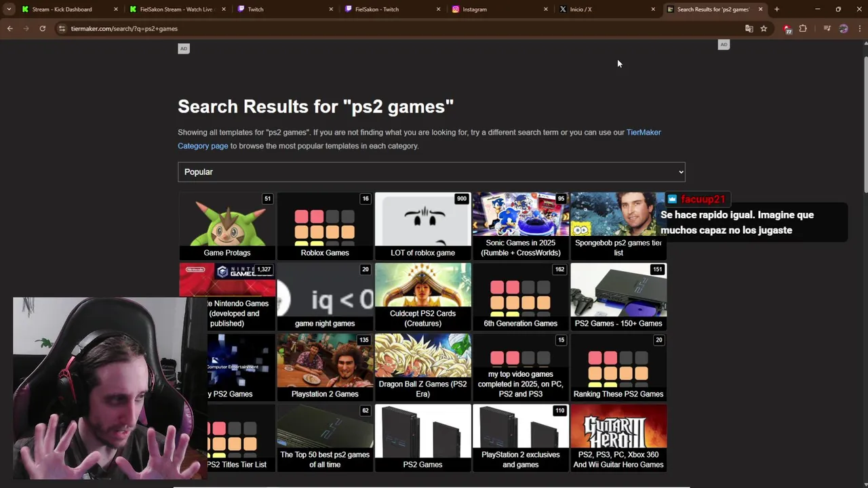Switch to the Twitch tab
Screen dimensions: 868x488
click(x=284, y=9)
